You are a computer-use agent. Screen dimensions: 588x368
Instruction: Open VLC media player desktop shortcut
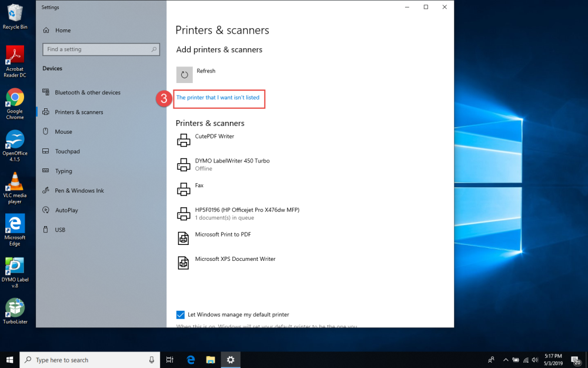[15, 188]
